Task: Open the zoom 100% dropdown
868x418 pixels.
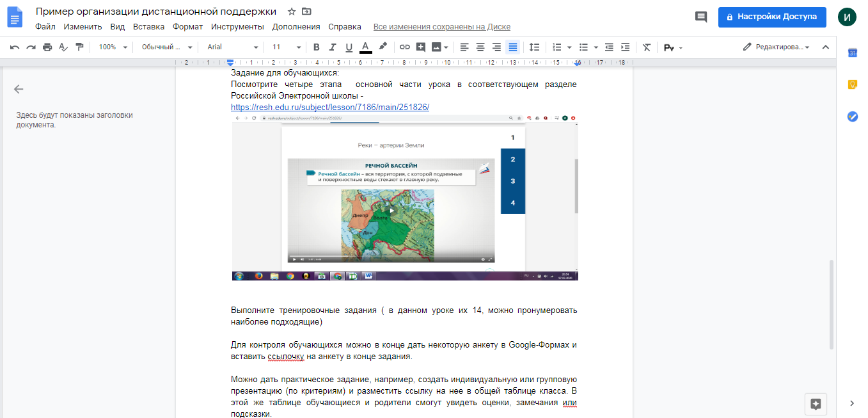Action: [x=113, y=47]
